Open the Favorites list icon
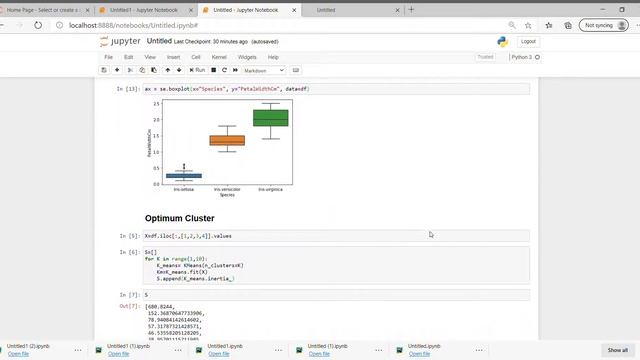The height and width of the screenshot is (360, 640). click(549, 25)
